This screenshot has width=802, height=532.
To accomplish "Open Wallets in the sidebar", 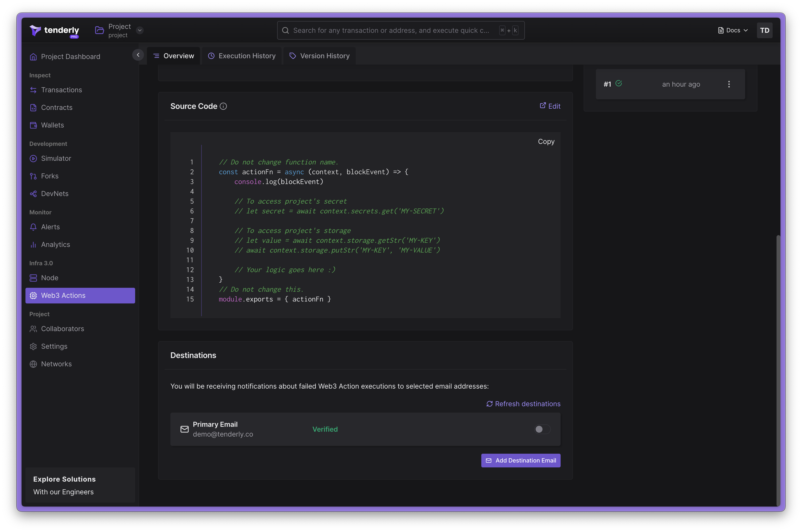I will point(80,125).
